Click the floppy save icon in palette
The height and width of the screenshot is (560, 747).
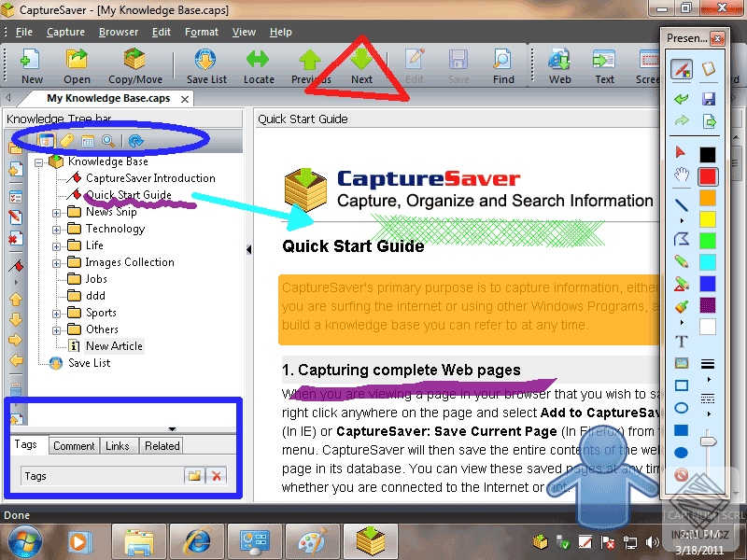click(709, 99)
